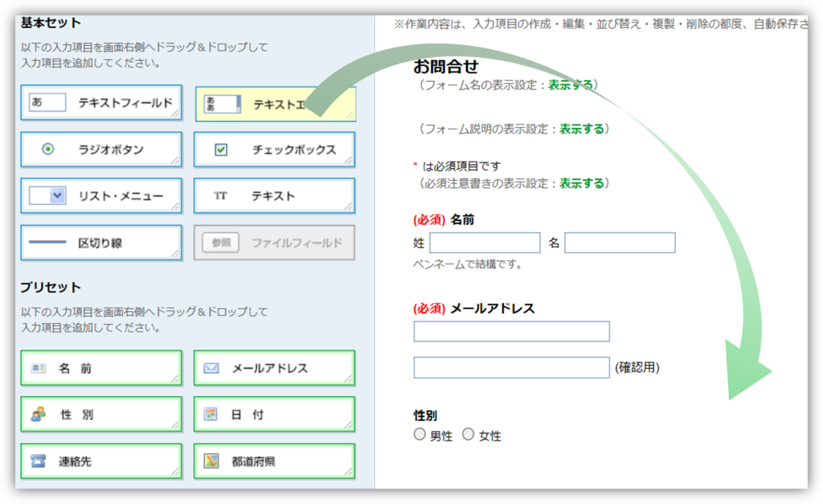Select the 日付 preset widget
The image size is (823, 504).
273,414
